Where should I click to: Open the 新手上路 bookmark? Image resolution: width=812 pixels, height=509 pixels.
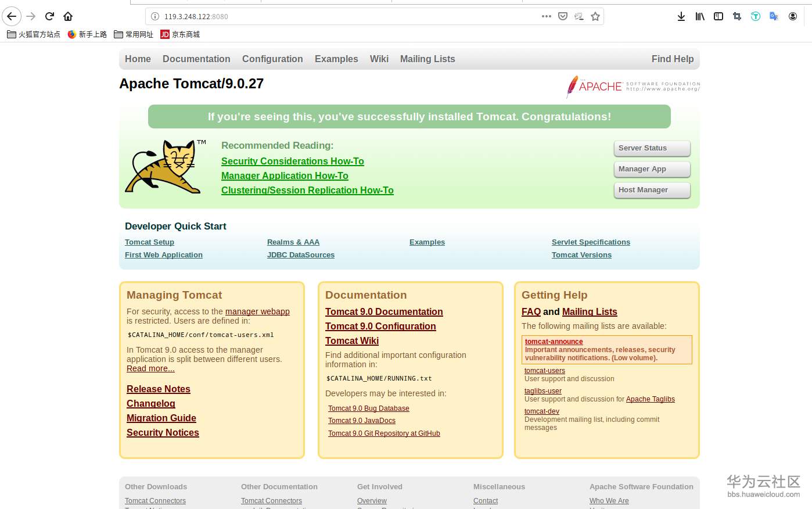pyautogui.click(x=87, y=34)
